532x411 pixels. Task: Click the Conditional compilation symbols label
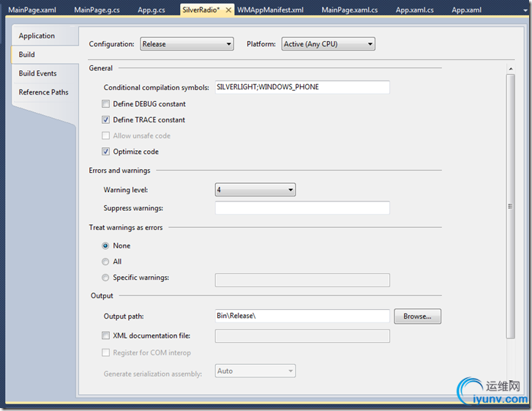tap(157, 87)
